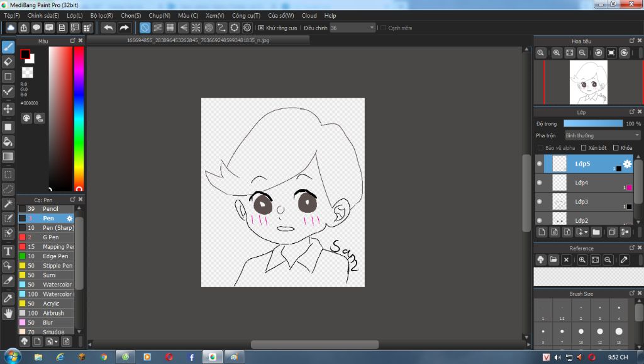The image size is (644, 364).
Task: Enable radial snap guide
Action: [196, 28]
